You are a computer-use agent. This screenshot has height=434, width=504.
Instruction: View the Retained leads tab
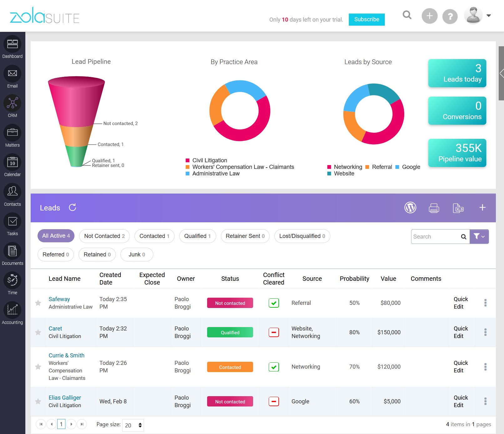[97, 254]
